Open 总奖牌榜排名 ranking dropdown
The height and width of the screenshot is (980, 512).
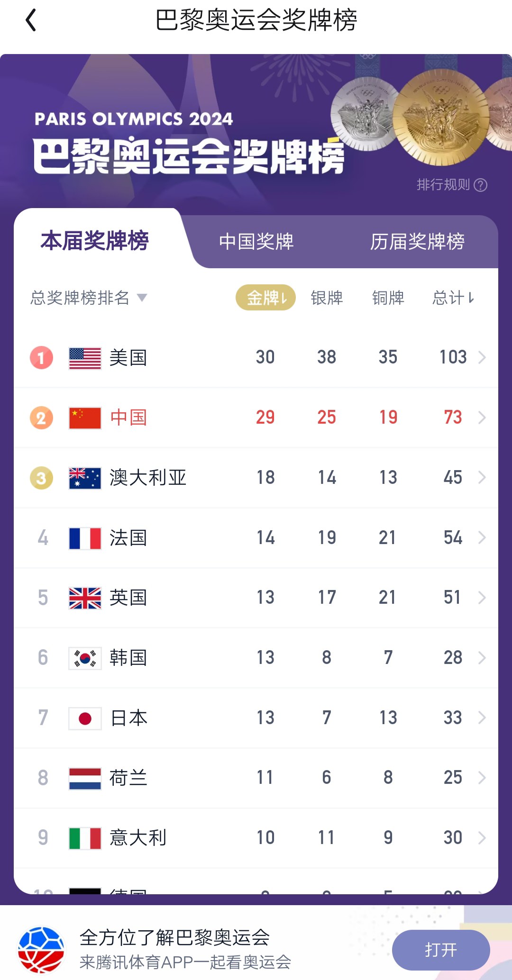[89, 298]
